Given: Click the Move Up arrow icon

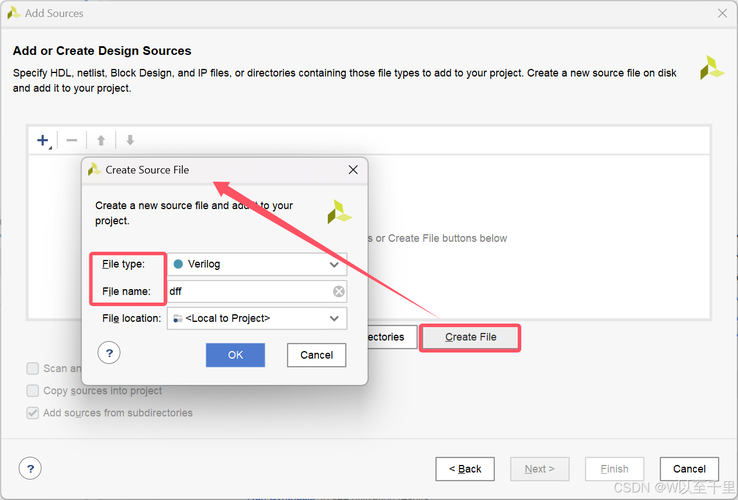Looking at the screenshot, I should coord(101,141).
